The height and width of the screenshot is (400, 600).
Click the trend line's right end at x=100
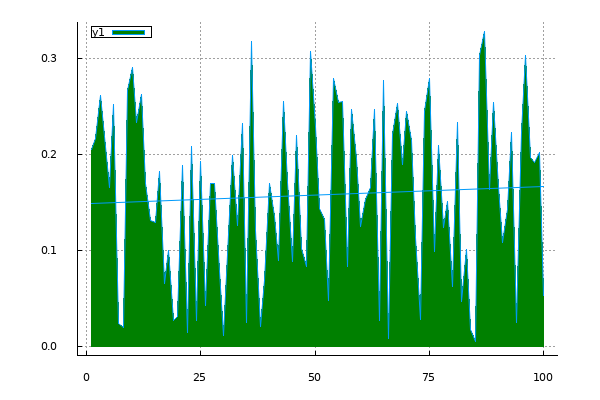(543, 186)
